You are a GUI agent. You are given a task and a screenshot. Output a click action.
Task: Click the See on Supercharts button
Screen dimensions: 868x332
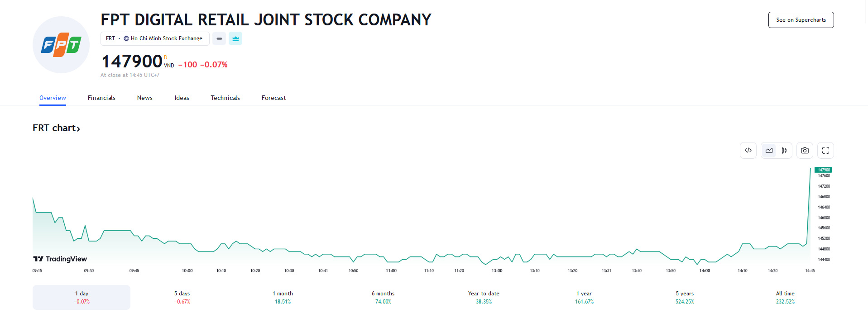pos(801,20)
